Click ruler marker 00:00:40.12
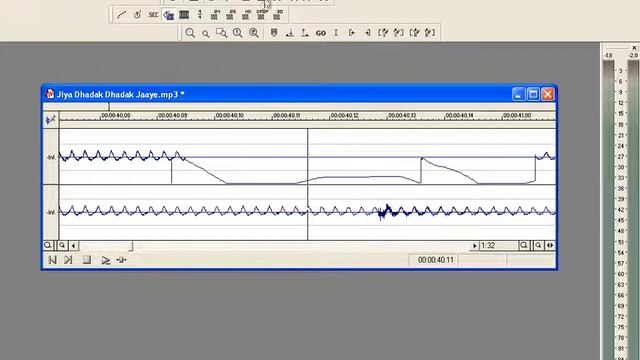 [x=344, y=116]
